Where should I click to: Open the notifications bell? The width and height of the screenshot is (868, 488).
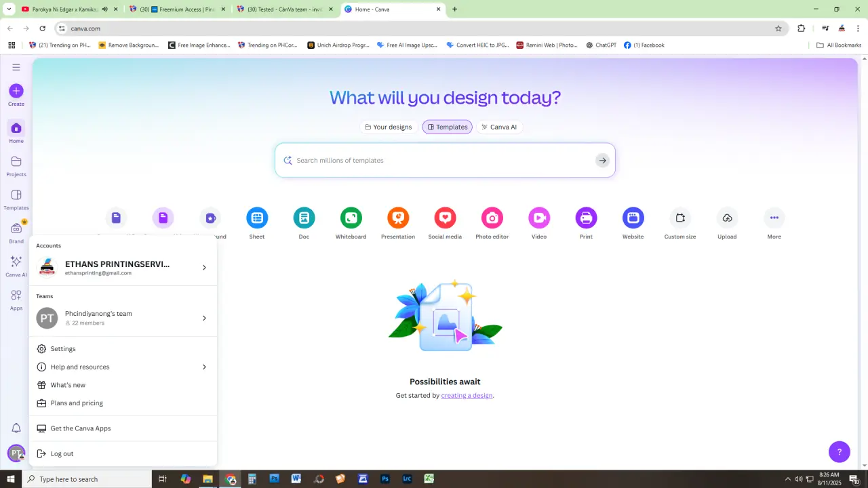point(16,428)
